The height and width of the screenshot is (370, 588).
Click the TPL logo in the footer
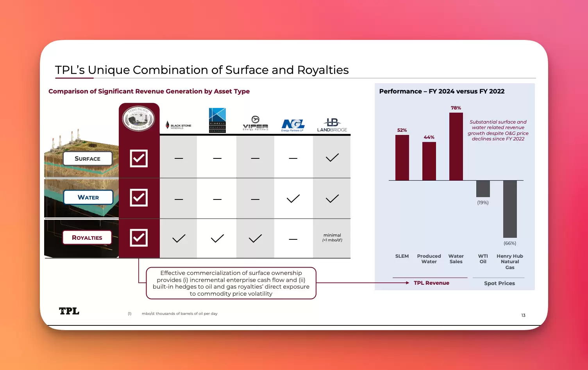pyautogui.click(x=69, y=311)
